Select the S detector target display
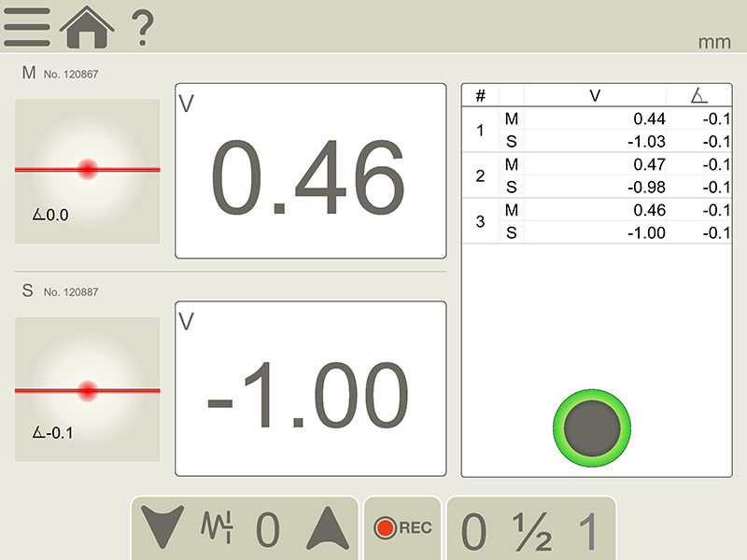 (88, 389)
